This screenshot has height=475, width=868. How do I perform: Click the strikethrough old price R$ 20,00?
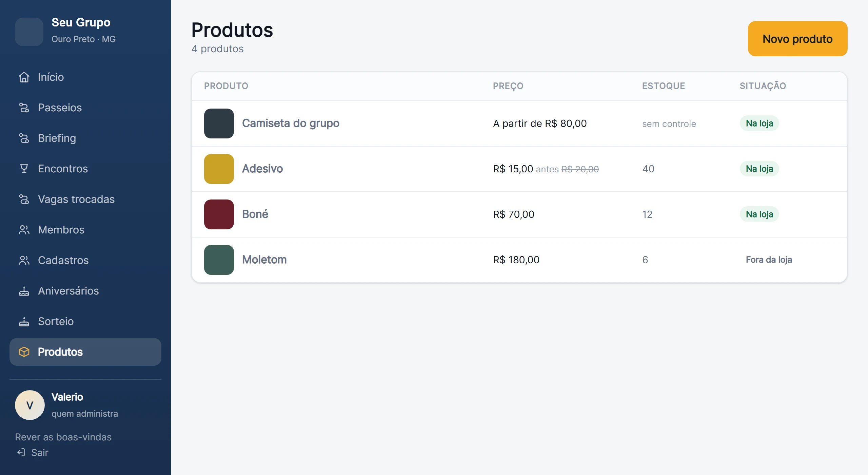580,169
